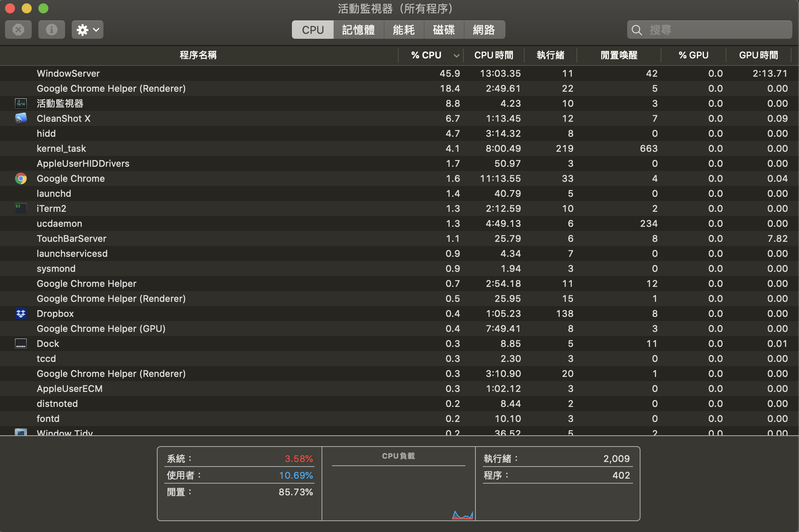Click the Dock process icon
This screenshot has height=532, width=799.
pyautogui.click(x=21, y=344)
